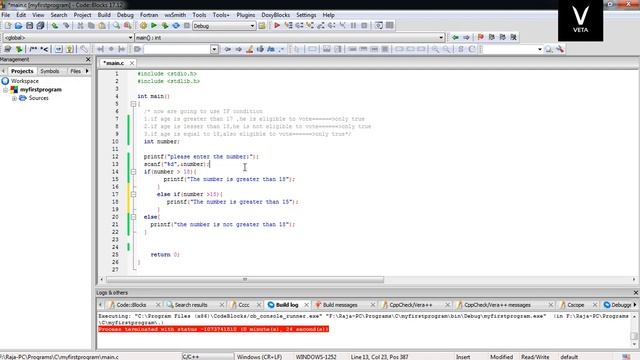Image resolution: width=640 pixels, height=360 pixels.
Task: Open the Search results log tab
Action: (191, 305)
